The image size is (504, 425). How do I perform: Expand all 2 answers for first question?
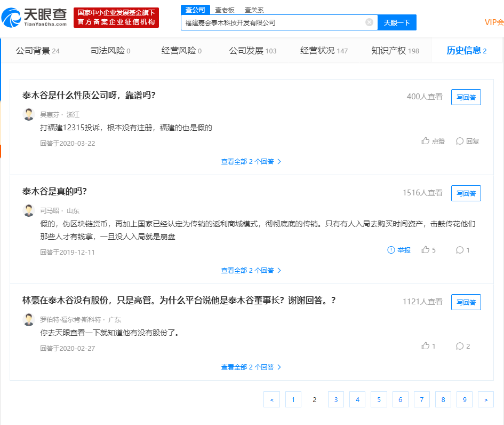point(251,161)
